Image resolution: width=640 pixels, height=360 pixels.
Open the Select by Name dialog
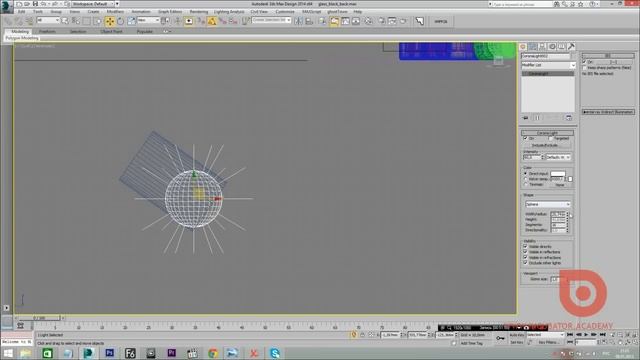coord(76,21)
